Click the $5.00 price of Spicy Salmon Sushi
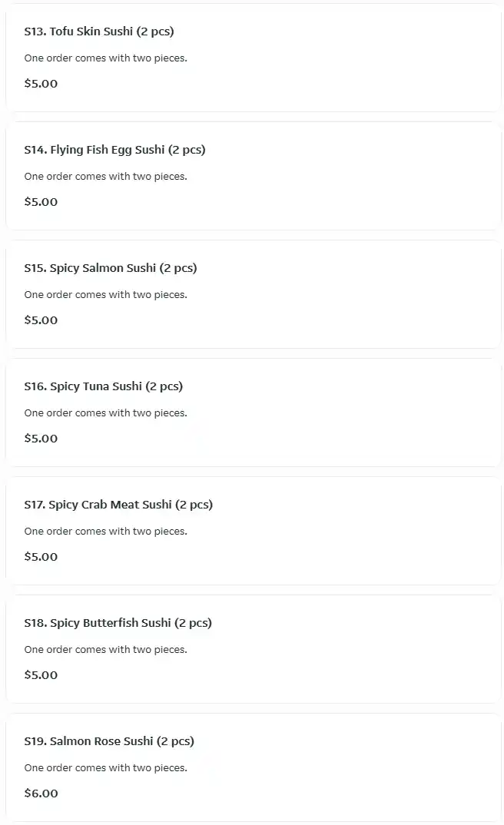This screenshot has width=504, height=825. [x=41, y=320]
